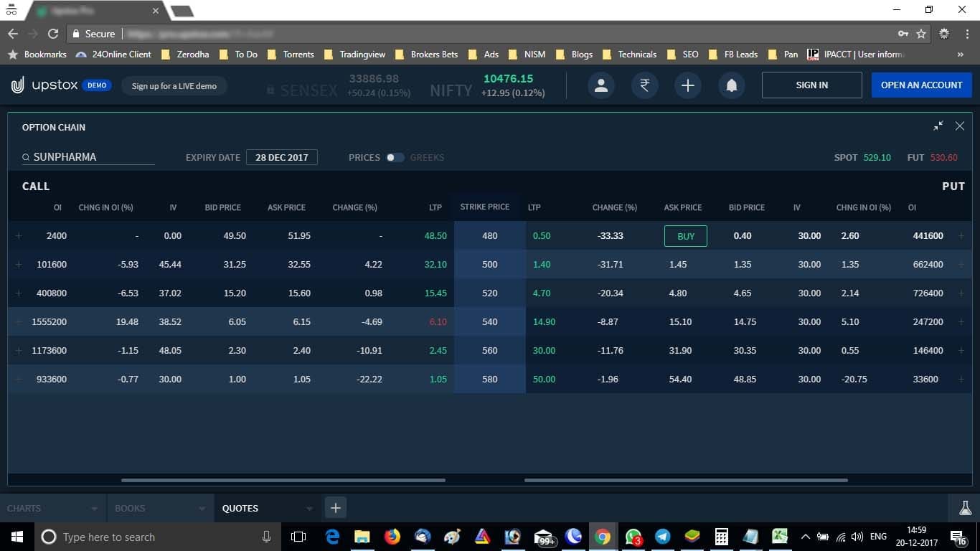This screenshot has width=980, height=551.
Task: Go back in Chrome
Action: click(x=13, y=34)
